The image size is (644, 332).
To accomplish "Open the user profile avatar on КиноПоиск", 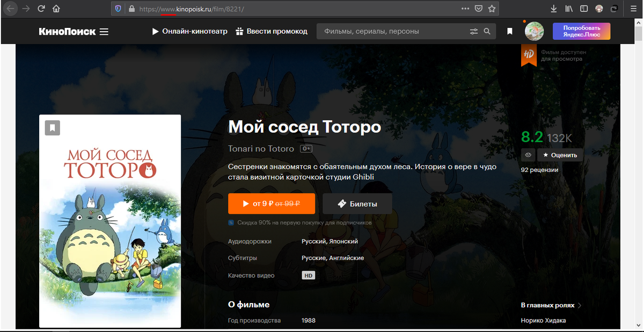I will 534,31.
